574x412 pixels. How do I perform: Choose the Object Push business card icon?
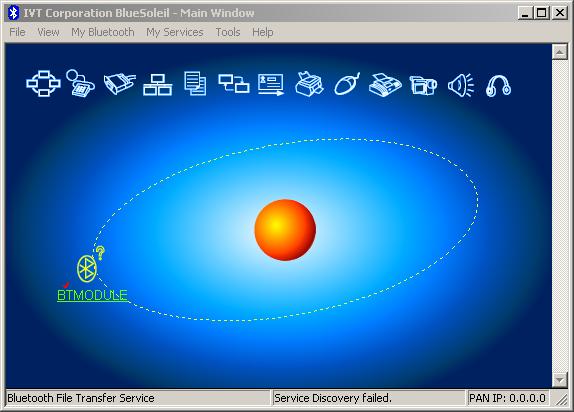271,85
